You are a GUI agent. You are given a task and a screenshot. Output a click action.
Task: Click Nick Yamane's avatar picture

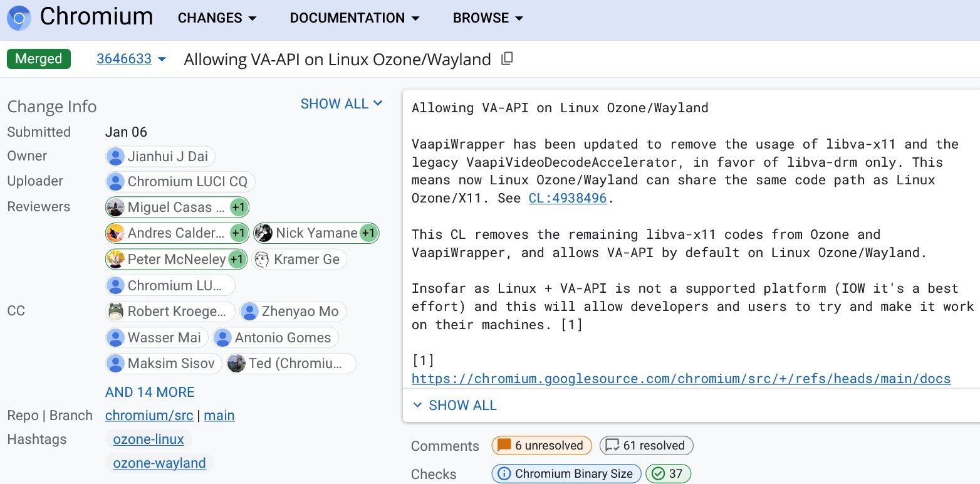click(264, 233)
